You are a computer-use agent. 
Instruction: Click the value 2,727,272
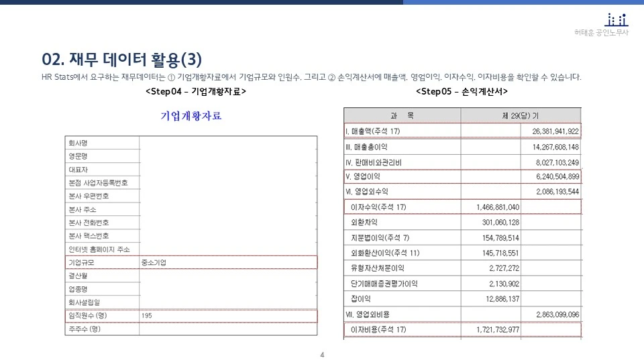click(x=504, y=268)
